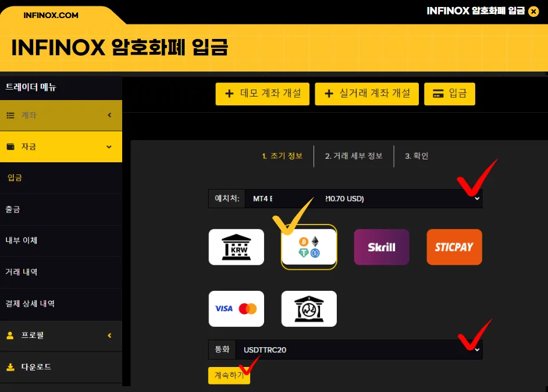
Task: Collapse the 자금 menu chevron
Action: [109, 147]
